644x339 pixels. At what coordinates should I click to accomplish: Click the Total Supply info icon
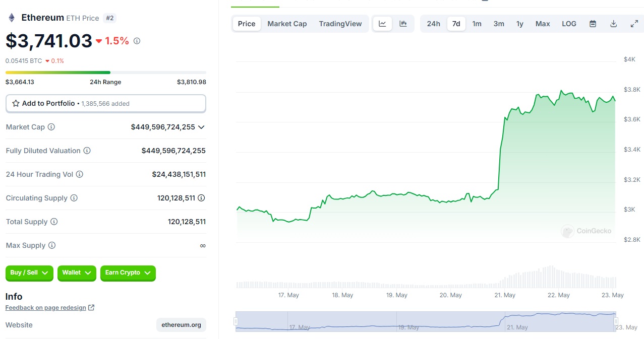pyautogui.click(x=54, y=222)
